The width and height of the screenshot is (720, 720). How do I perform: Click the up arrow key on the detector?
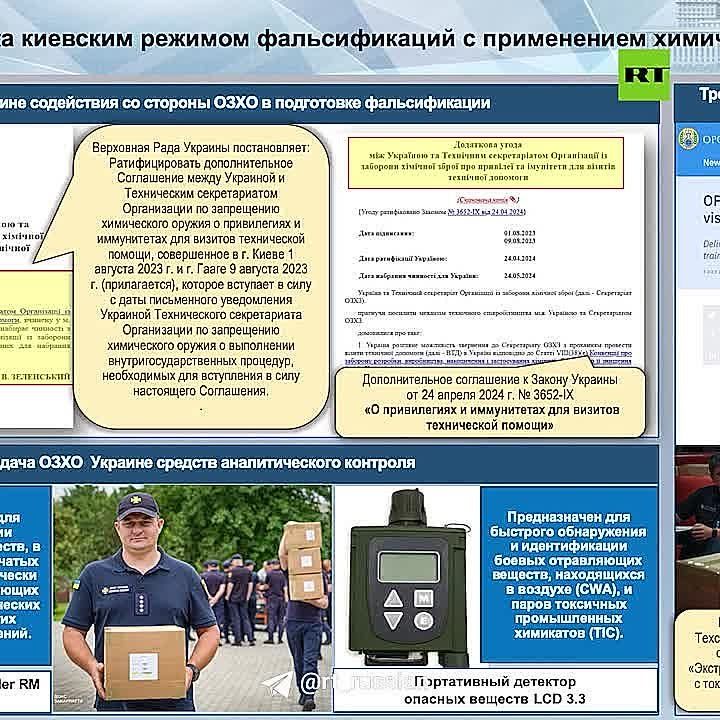393,599
